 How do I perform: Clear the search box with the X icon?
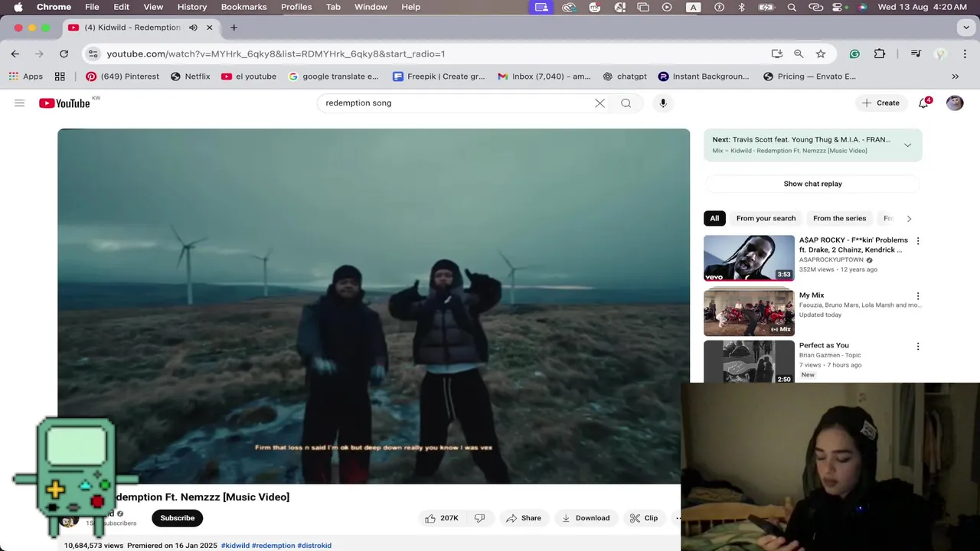click(599, 103)
